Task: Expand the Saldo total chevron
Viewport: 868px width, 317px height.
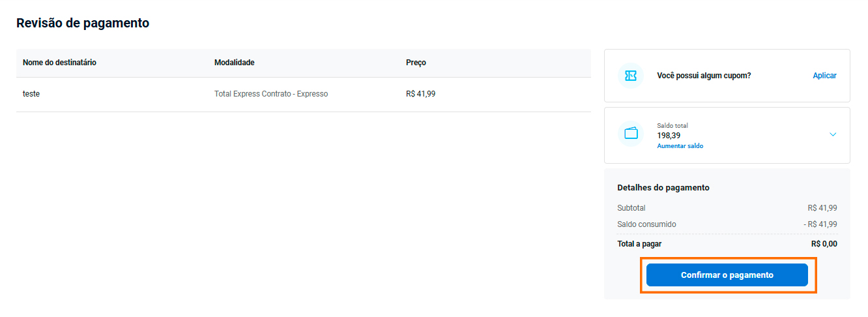Action: point(832,134)
